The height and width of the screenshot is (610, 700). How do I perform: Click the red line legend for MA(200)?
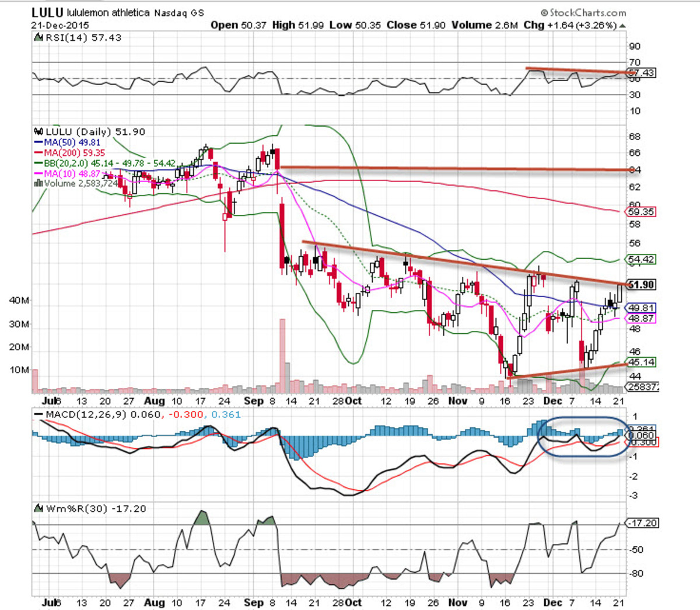coord(38,153)
